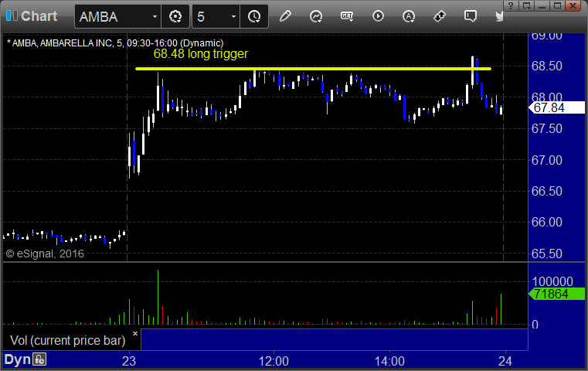Open the time template clock icon
The image size is (588, 371).
tap(254, 16)
